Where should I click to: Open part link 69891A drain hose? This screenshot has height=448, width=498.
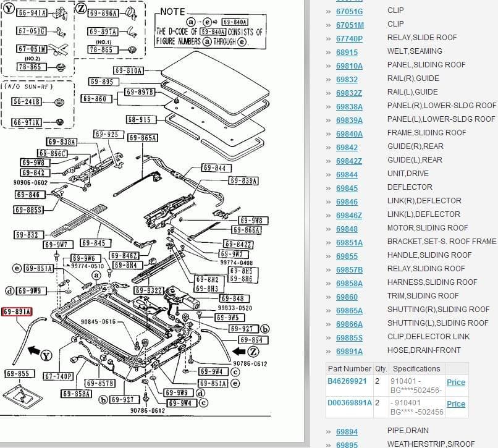(x=349, y=352)
